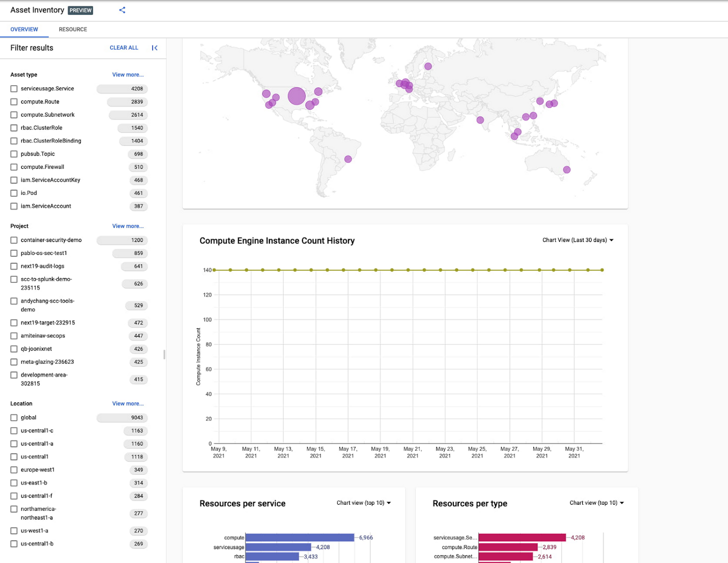Click the large bubble over the United States map
The width and height of the screenshot is (728, 563).
click(296, 96)
